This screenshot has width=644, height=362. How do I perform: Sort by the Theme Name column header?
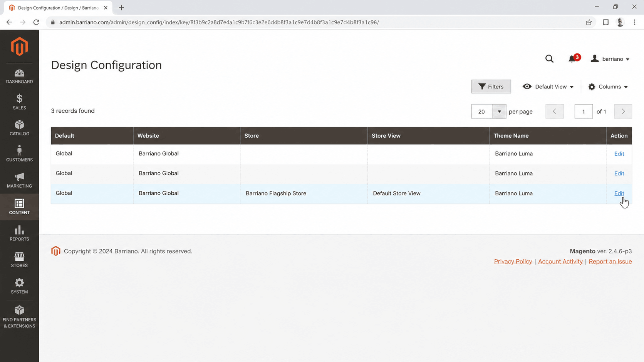548,136
